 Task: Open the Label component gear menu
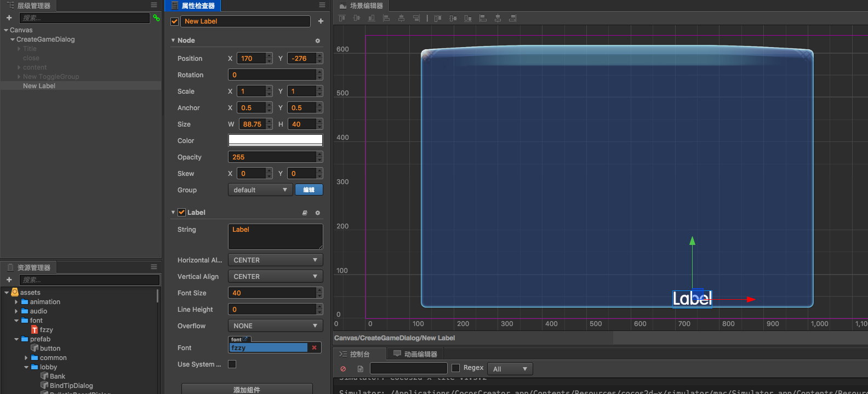317,213
